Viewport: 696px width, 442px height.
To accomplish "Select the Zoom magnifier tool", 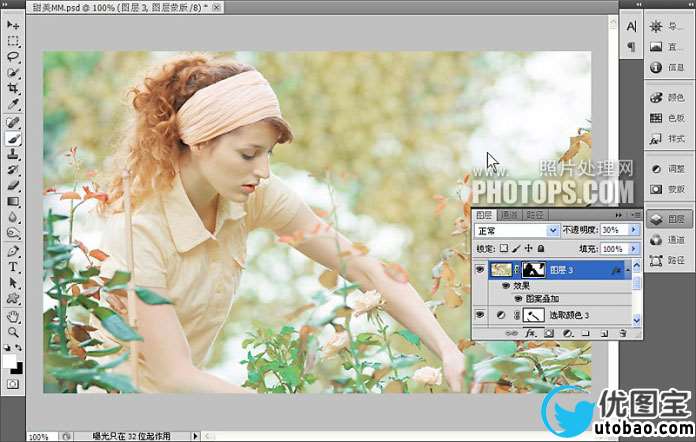I will (13, 332).
